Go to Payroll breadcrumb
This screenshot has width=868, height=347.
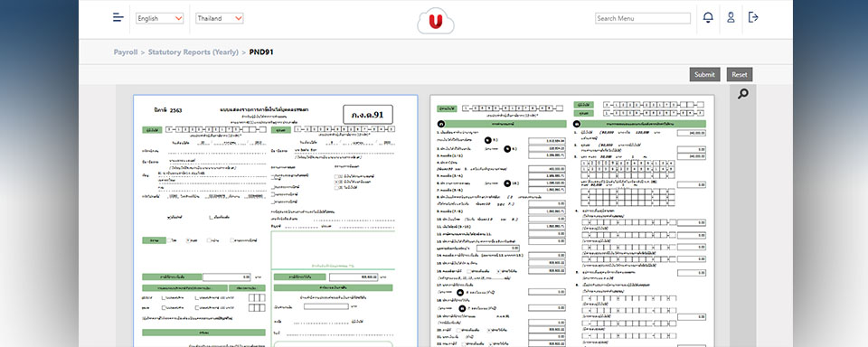coord(126,52)
